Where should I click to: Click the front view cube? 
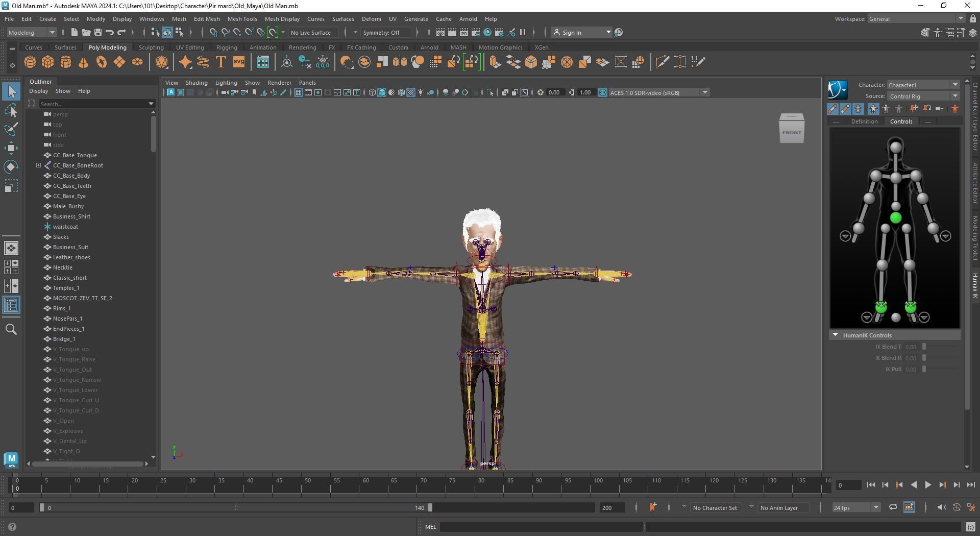(x=792, y=129)
